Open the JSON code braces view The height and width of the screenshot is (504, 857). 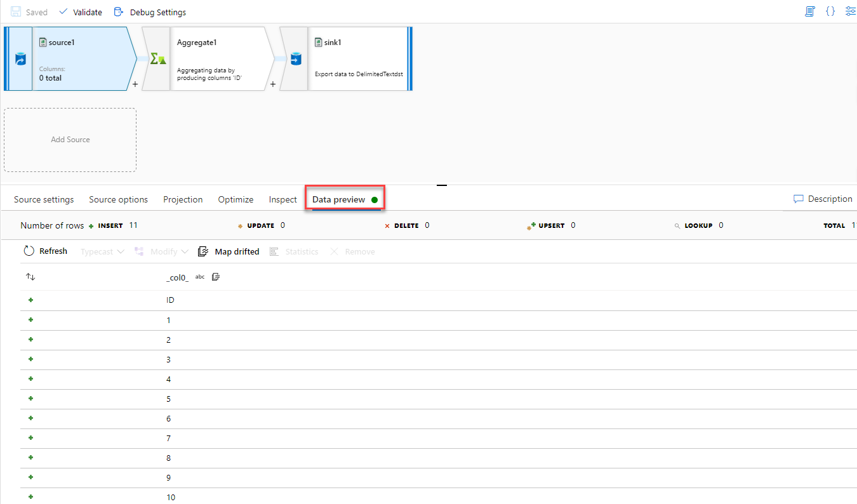[x=830, y=11]
